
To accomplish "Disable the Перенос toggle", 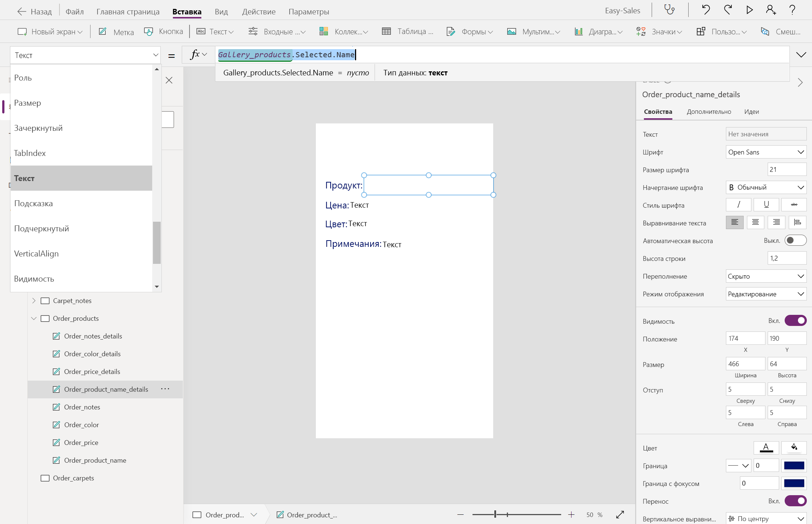I will click(795, 501).
